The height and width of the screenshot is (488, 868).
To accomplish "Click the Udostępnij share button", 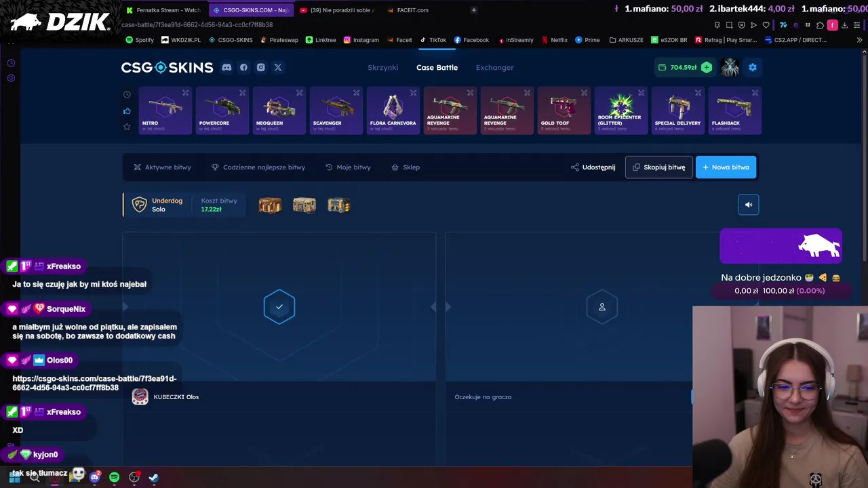I will click(593, 167).
